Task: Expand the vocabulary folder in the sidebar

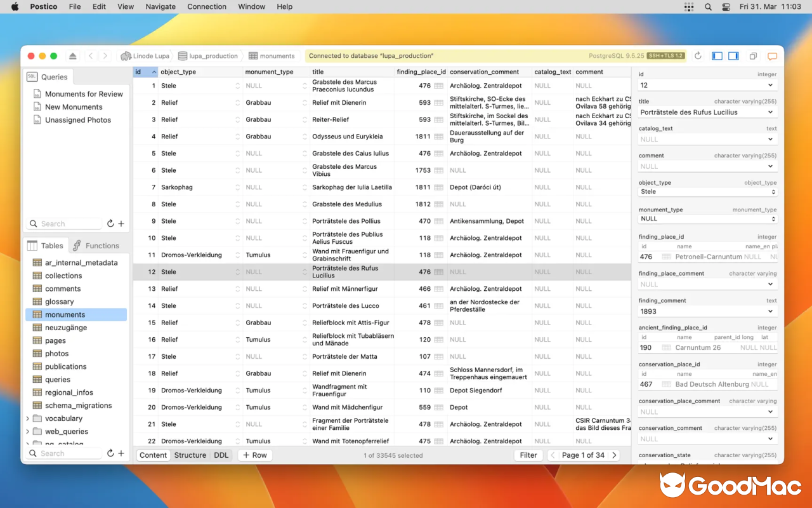Action: 28,418
